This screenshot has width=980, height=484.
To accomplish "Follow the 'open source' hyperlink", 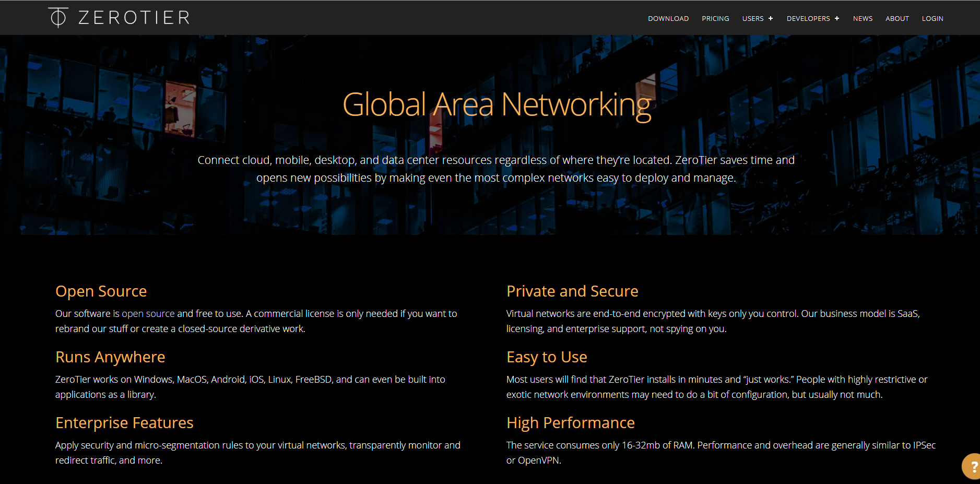I will 148,313.
